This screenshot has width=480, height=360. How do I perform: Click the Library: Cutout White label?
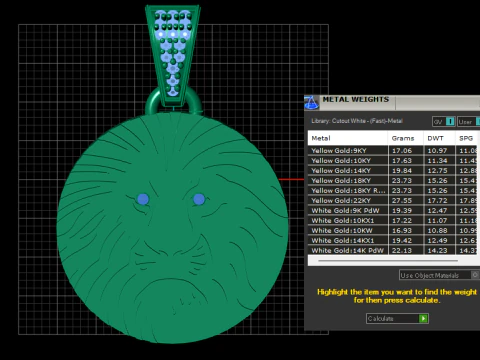tap(357, 121)
